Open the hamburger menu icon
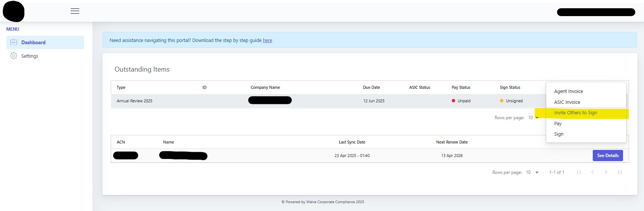The width and height of the screenshot is (644, 211). [75, 11]
